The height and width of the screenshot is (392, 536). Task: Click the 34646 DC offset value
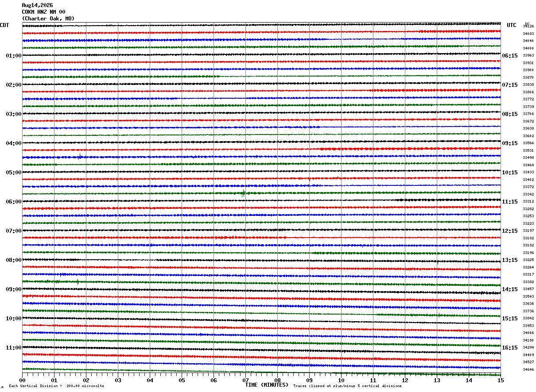(528, 369)
